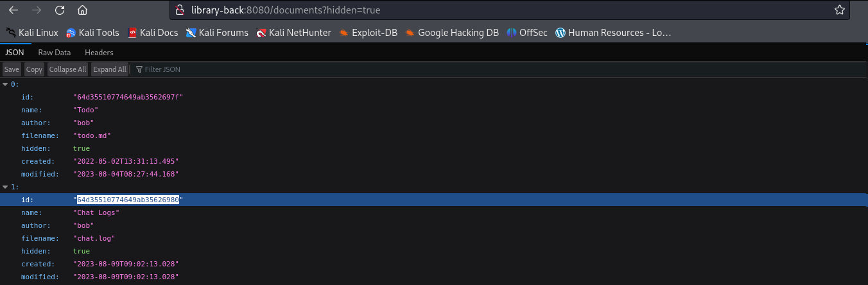Screen dimensions: 868x285
Task: Open the browser home page
Action: click(x=82, y=10)
